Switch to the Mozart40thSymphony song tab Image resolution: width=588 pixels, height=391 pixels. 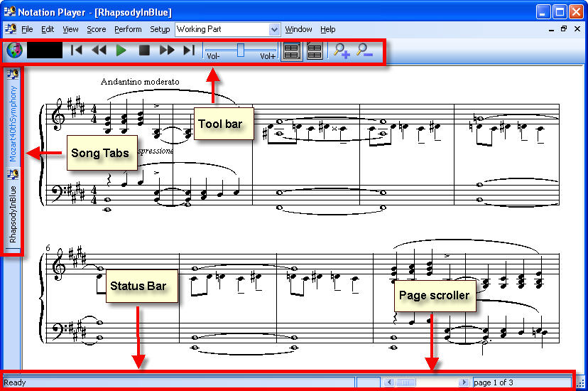(13, 121)
